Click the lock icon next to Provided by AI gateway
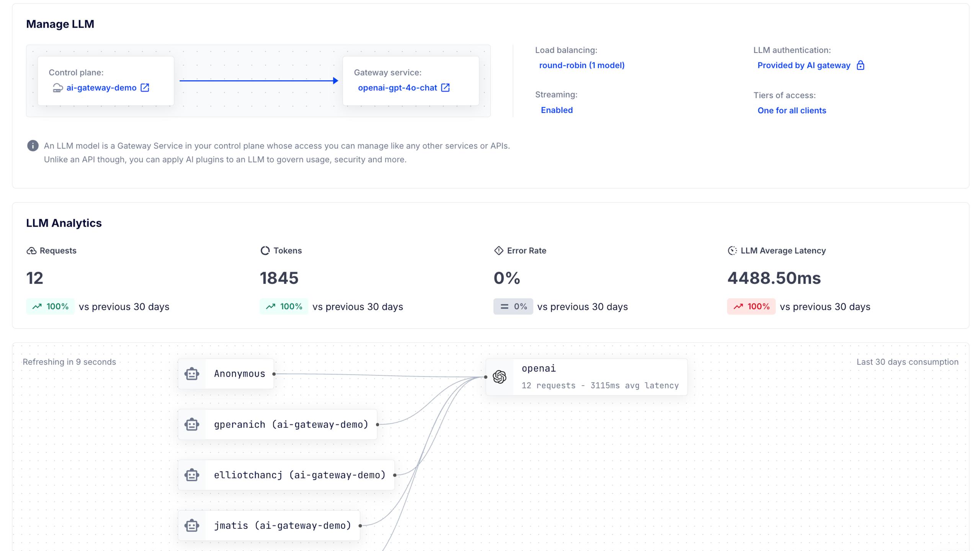Viewport: 980px width, 551px height. pyautogui.click(x=861, y=65)
